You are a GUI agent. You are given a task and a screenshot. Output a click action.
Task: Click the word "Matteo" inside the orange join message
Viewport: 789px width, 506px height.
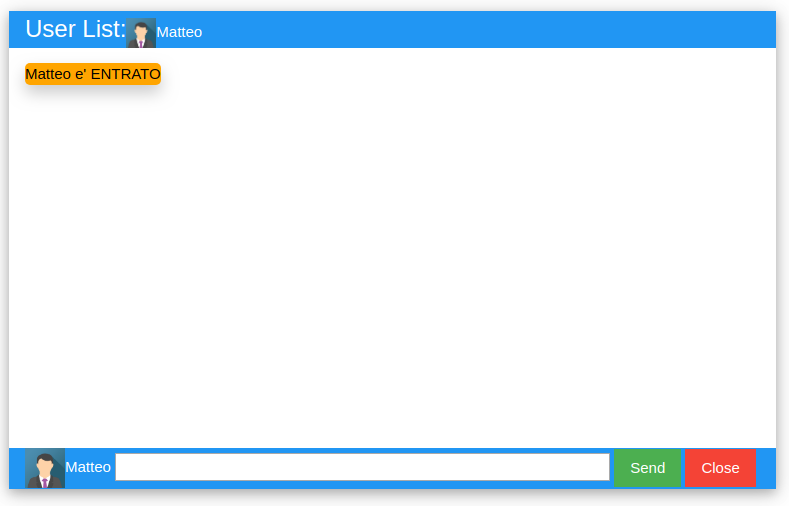(48, 74)
